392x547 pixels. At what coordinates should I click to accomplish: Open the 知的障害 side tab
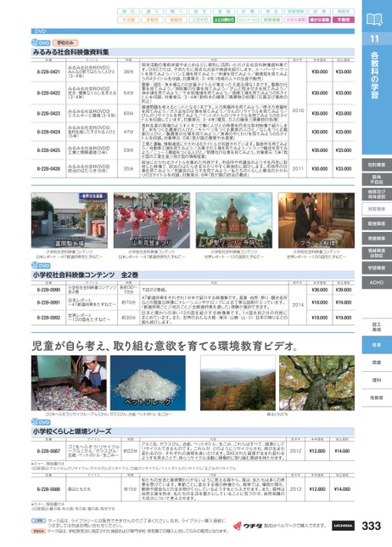coord(377,165)
